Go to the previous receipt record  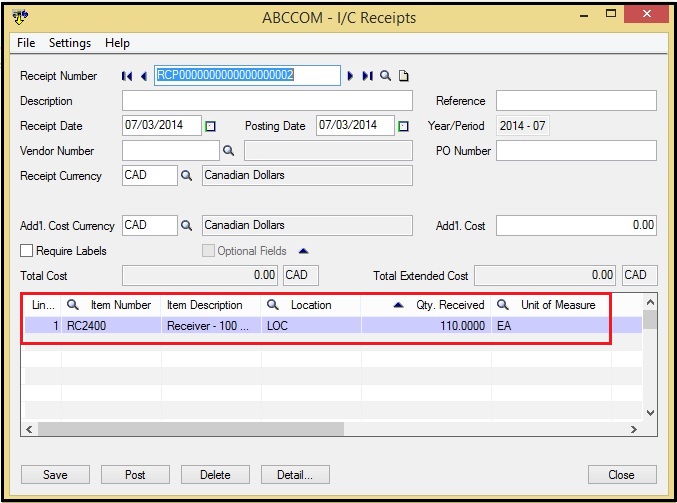144,76
